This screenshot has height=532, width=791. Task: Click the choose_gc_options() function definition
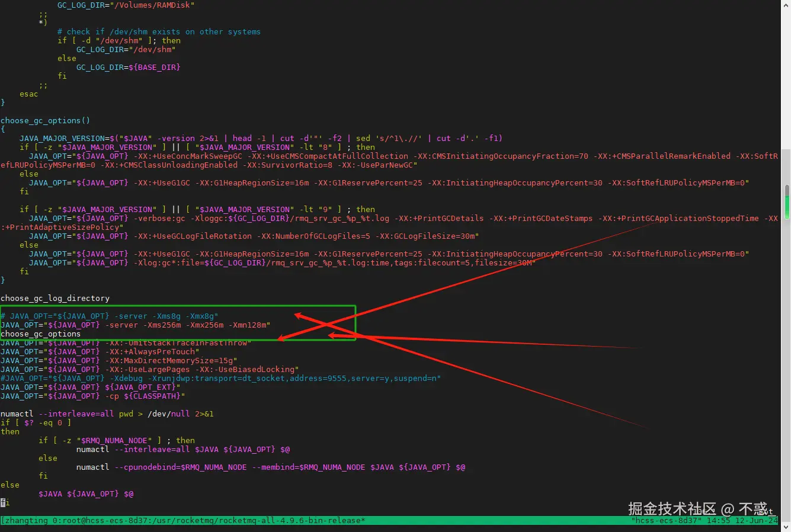click(45, 120)
